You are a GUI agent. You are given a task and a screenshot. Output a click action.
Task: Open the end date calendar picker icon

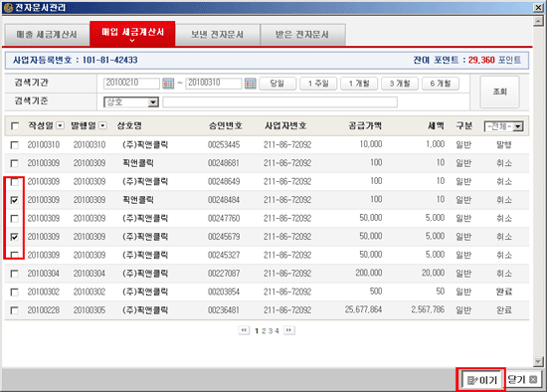250,84
